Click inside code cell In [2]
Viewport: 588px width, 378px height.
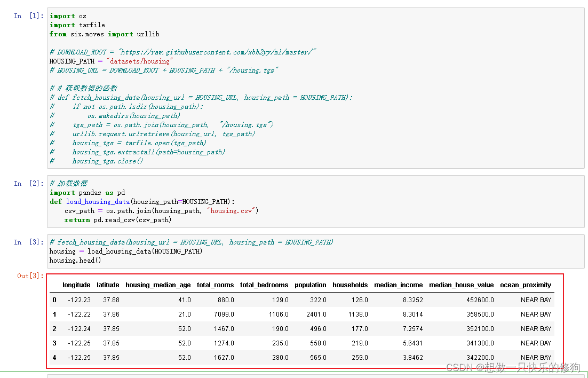315,202
